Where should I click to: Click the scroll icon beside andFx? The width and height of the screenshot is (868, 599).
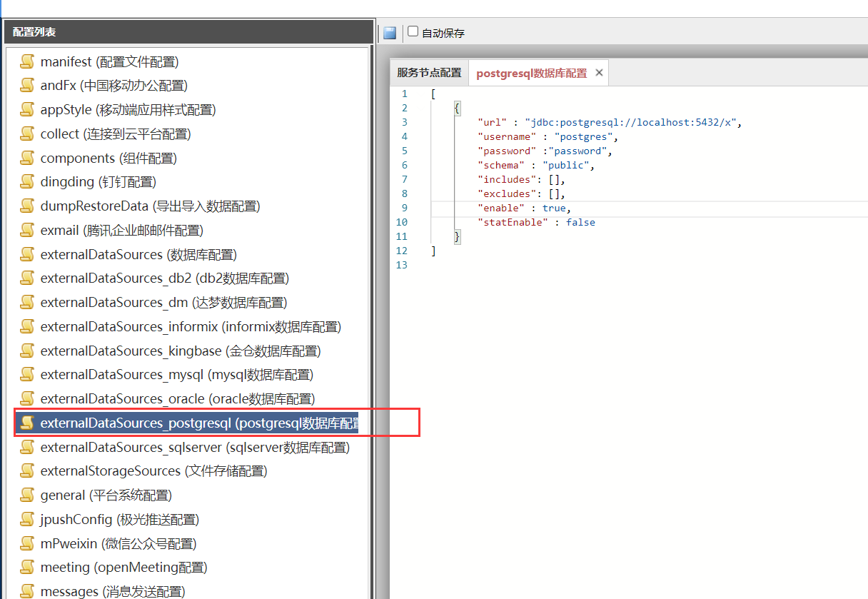[27, 86]
